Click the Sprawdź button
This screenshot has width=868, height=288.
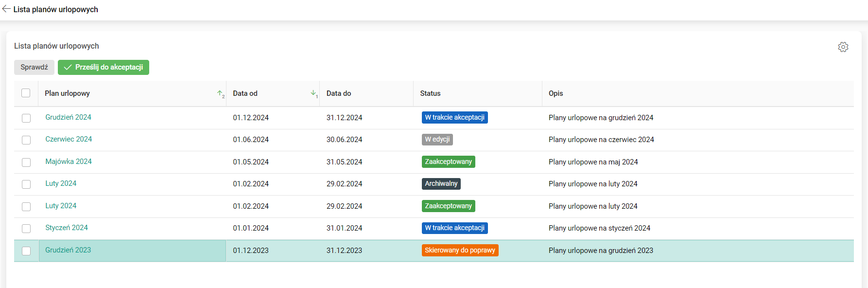[x=34, y=67]
